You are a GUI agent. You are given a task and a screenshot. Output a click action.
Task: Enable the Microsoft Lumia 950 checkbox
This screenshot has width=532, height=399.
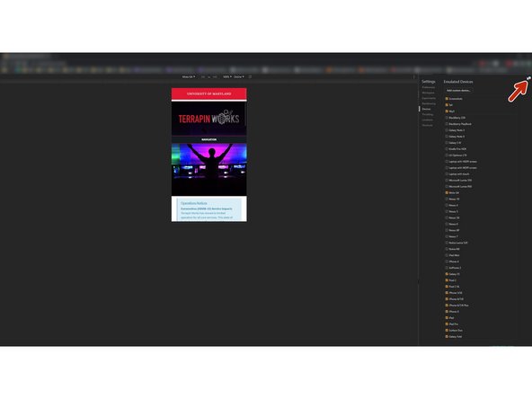coord(447,186)
